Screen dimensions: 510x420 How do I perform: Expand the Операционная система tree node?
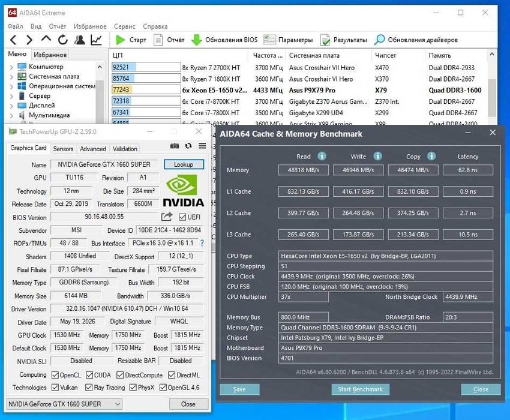pyautogui.click(x=11, y=87)
